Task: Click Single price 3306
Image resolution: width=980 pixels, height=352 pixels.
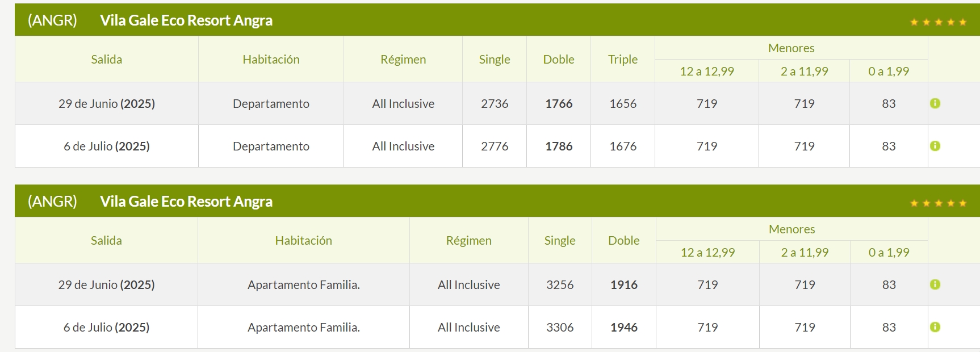Action: click(x=560, y=327)
